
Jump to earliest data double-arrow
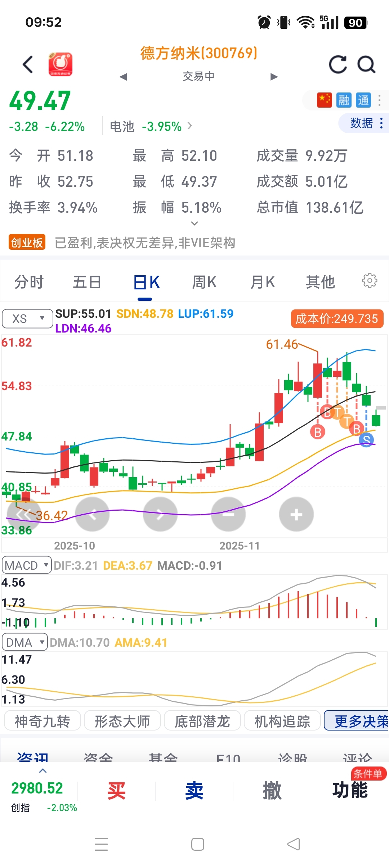[x=24, y=514]
